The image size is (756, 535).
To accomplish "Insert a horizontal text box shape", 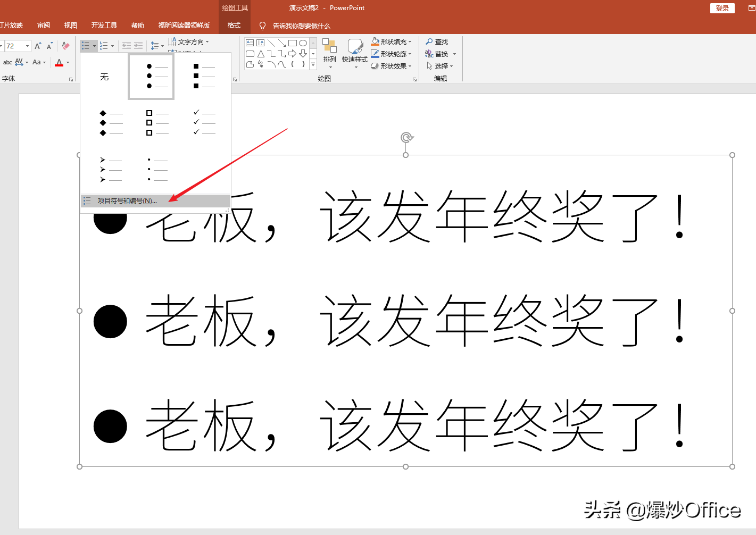I will tap(250, 43).
